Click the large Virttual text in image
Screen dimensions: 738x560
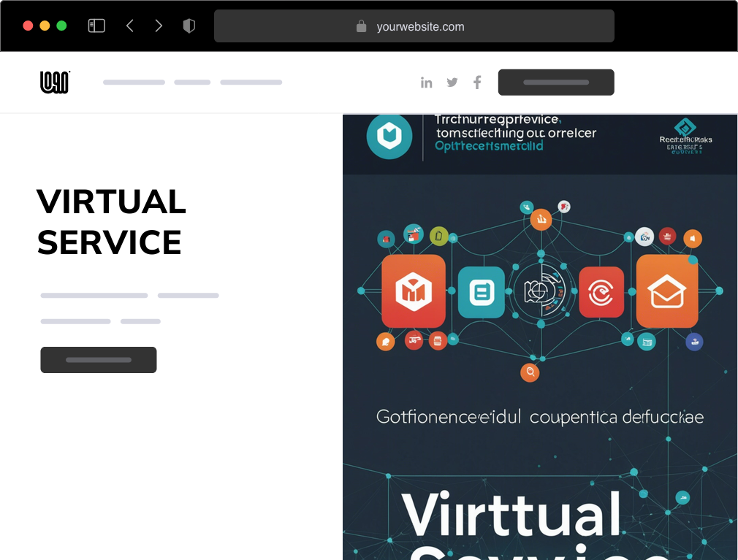pyautogui.click(x=511, y=513)
